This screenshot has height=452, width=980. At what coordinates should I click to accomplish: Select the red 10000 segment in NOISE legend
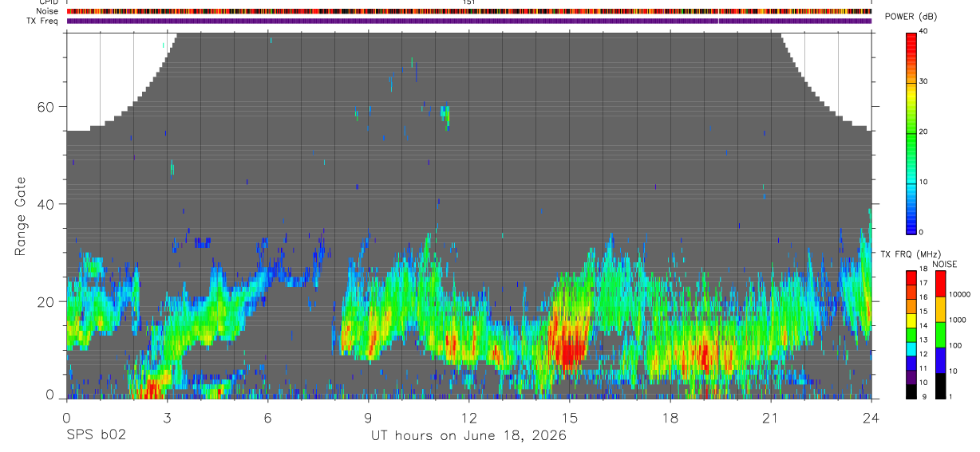pyautogui.click(x=940, y=284)
